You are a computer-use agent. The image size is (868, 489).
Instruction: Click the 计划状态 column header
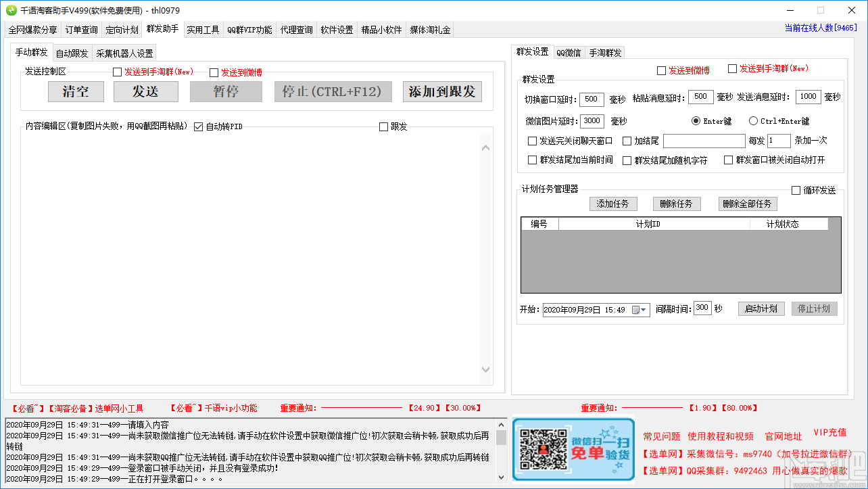click(x=789, y=224)
